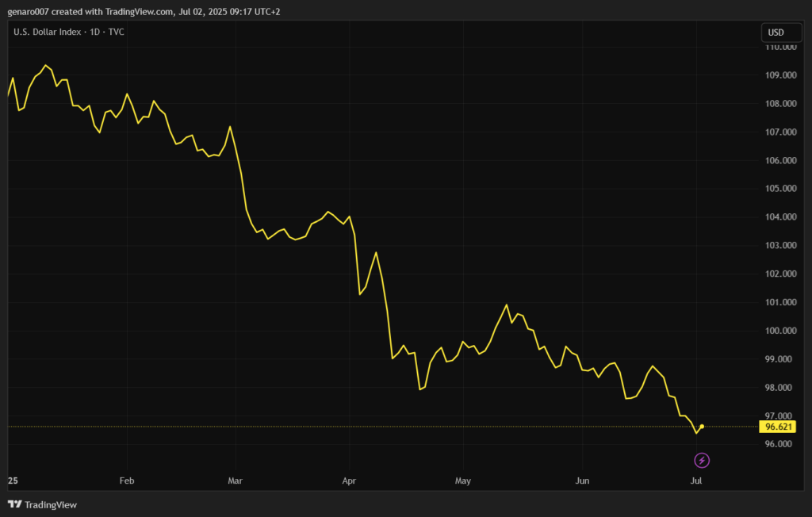This screenshot has width=812, height=517.
Task: Click the TradingView logo at bottom left
Action: click(43, 505)
